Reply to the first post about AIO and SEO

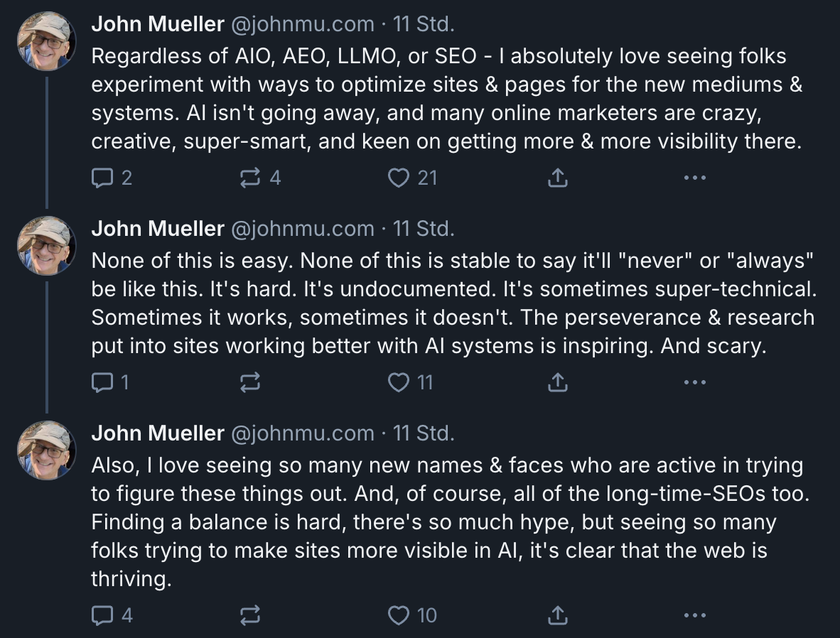(103, 178)
